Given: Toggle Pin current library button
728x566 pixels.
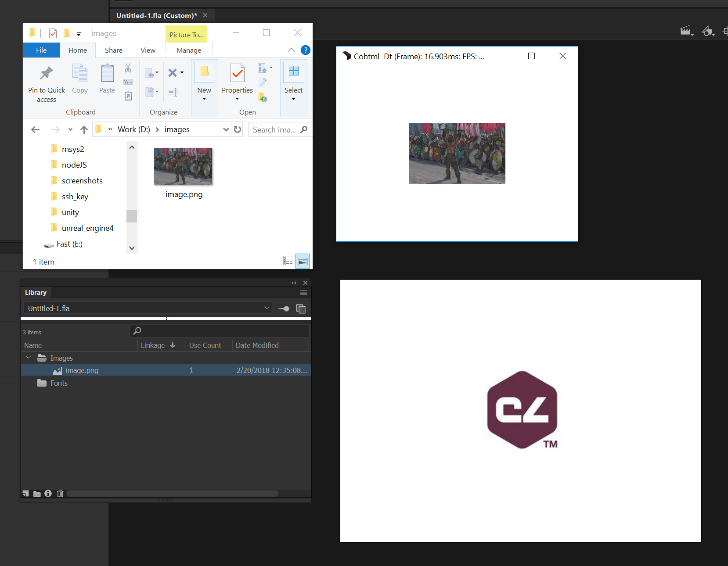Looking at the screenshot, I should [x=284, y=308].
